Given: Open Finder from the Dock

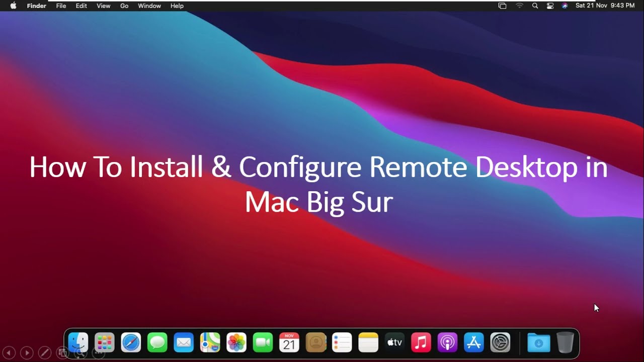Looking at the screenshot, I should tap(78, 343).
